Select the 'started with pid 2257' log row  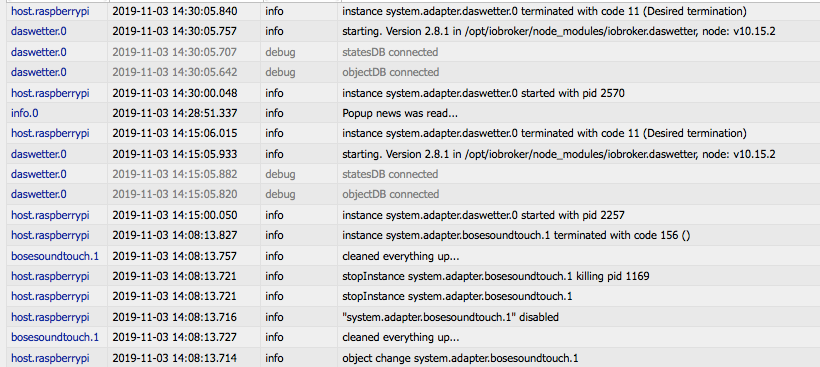(x=413, y=215)
